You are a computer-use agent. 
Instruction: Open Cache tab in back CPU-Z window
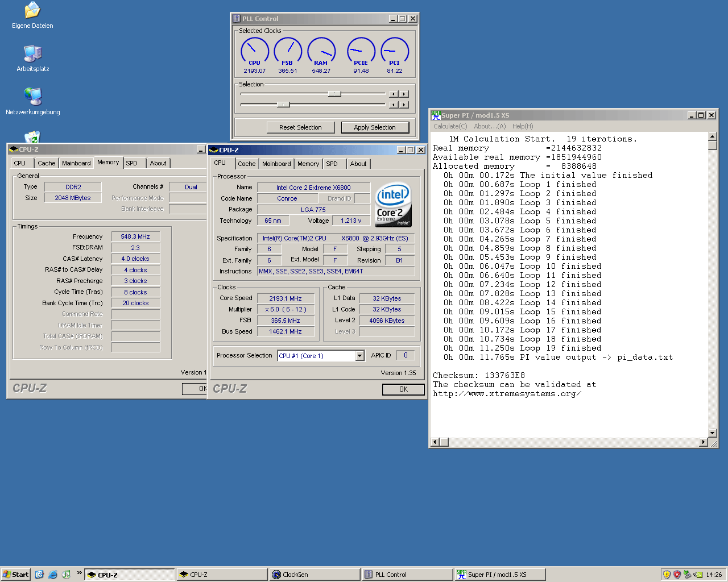click(47, 163)
